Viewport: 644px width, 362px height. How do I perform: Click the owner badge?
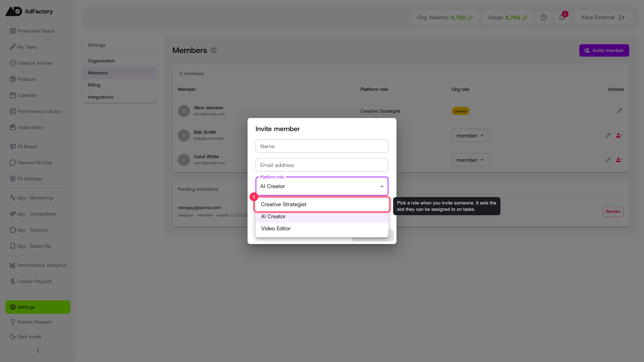click(461, 111)
